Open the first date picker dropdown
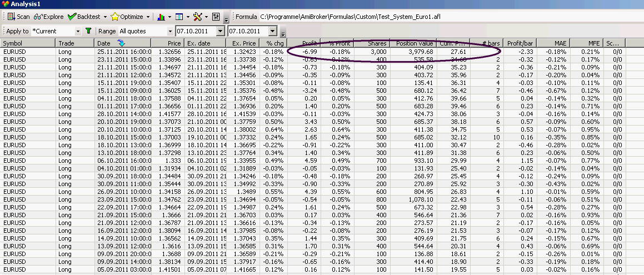The width and height of the screenshot is (644, 275). click(220, 31)
